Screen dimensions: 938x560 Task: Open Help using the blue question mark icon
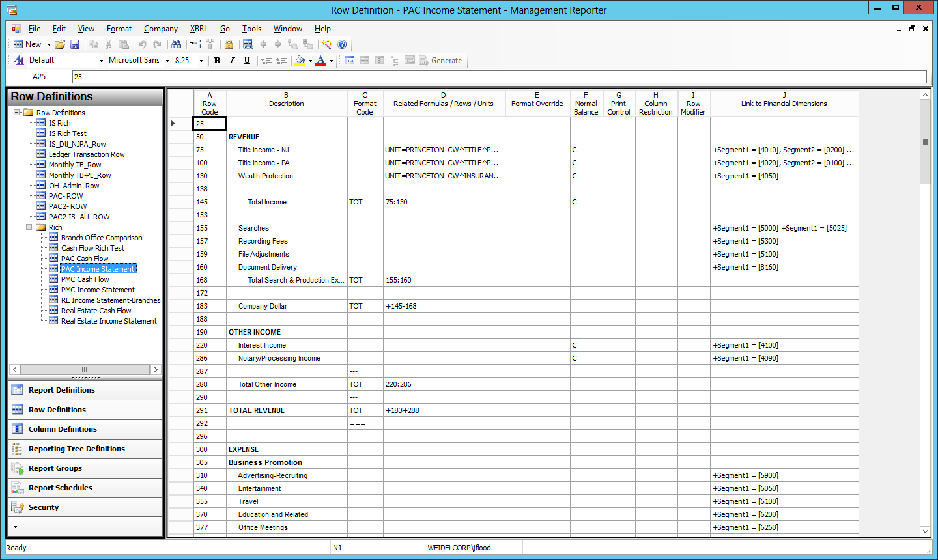coord(342,44)
